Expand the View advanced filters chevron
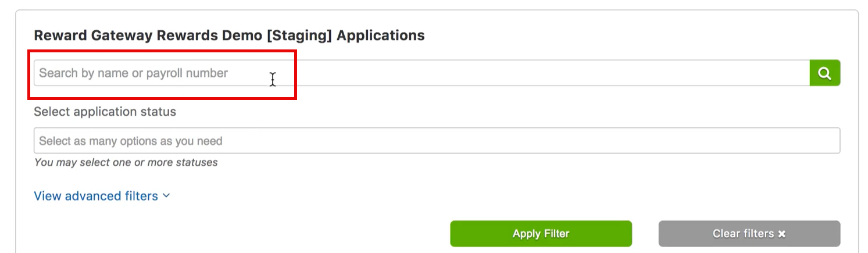Image resolution: width=868 pixels, height=253 pixels. pos(166,196)
